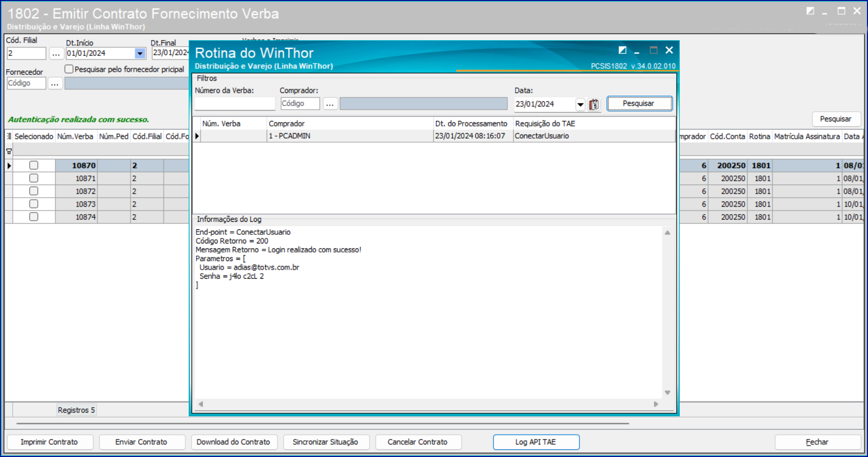Click the Matrícula Assinatura column header

tap(807, 136)
